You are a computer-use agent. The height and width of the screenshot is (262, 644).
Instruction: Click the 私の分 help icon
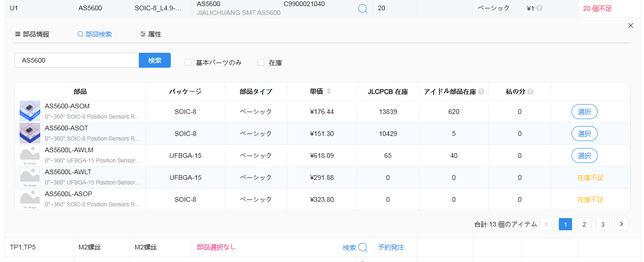[x=530, y=92]
